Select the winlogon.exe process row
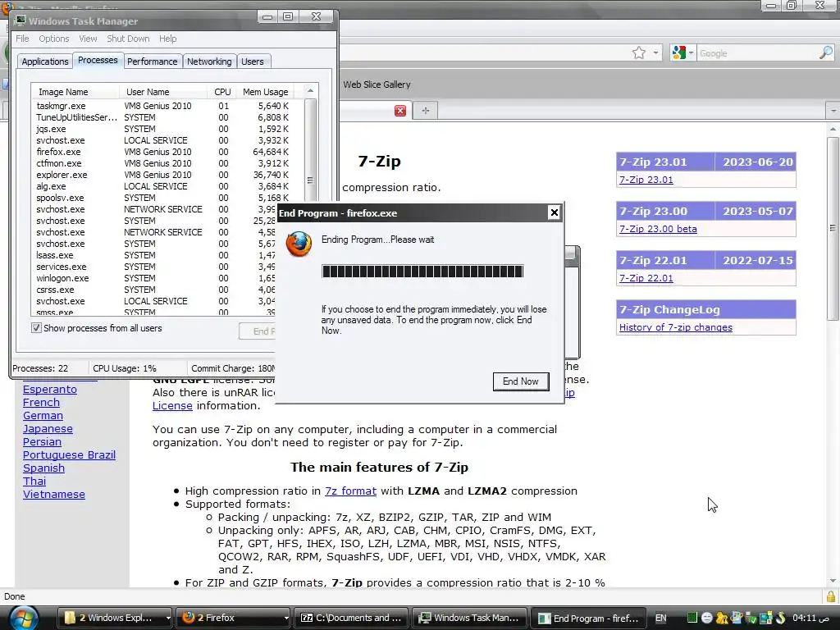This screenshot has width=840, height=630. [x=153, y=278]
